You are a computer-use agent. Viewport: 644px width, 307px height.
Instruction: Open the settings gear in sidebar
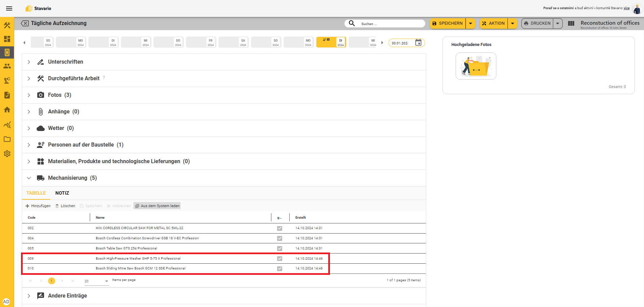pyautogui.click(x=7, y=154)
